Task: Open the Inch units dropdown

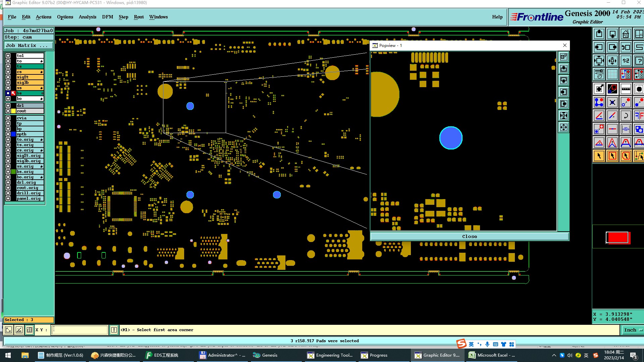Action: 633,330
